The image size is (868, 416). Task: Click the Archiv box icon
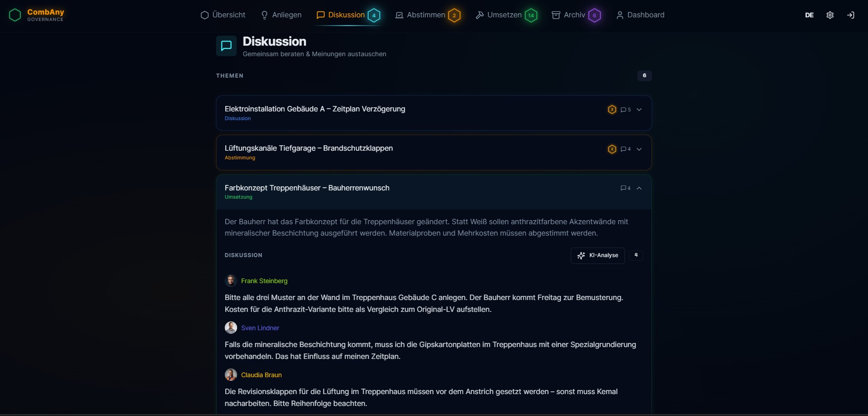[556, 15]
